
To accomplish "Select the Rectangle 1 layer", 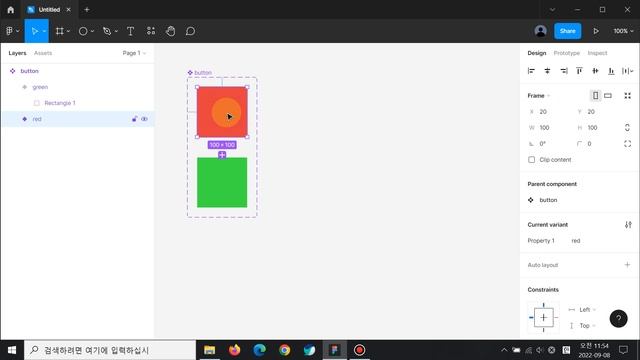I will pyautogui.click(x=78, y=103).
